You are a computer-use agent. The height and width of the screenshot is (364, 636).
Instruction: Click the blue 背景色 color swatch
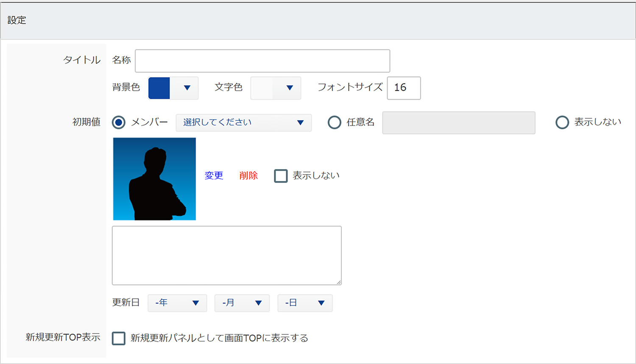coord(159,88)
